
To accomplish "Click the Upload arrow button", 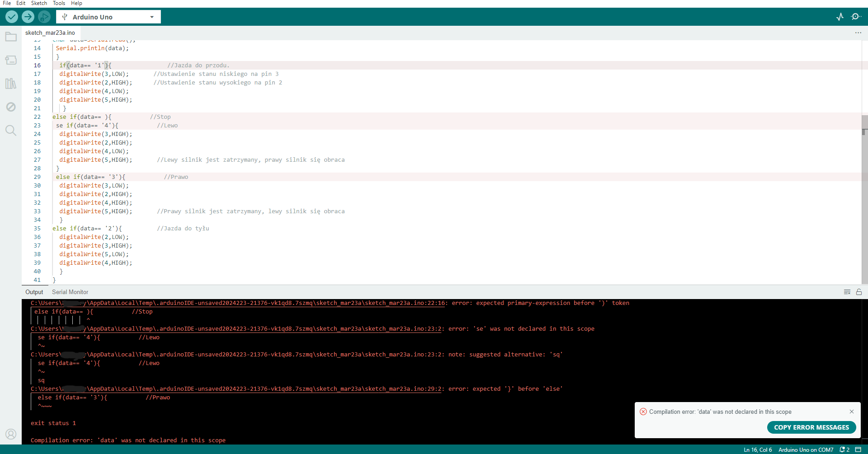I will click(28, 17).
